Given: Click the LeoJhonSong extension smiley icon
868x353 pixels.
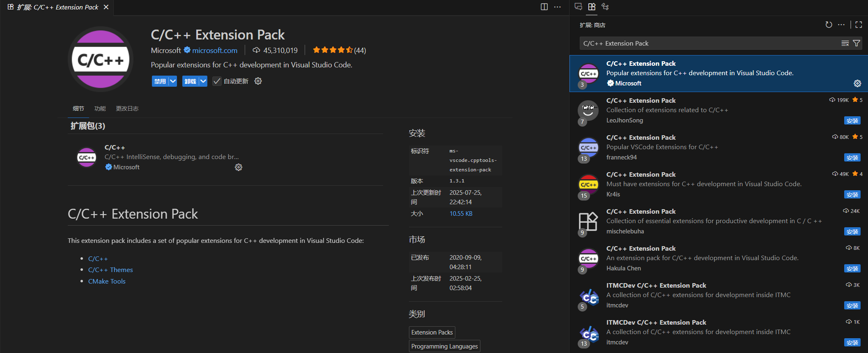Looking at the screenshot, I should (x=588, y=111).
